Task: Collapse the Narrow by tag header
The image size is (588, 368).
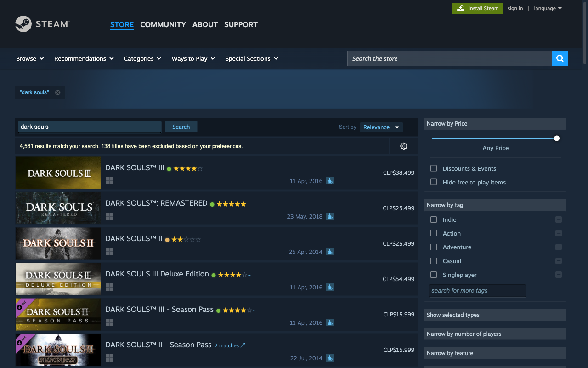Action: (x=495, y=205)
